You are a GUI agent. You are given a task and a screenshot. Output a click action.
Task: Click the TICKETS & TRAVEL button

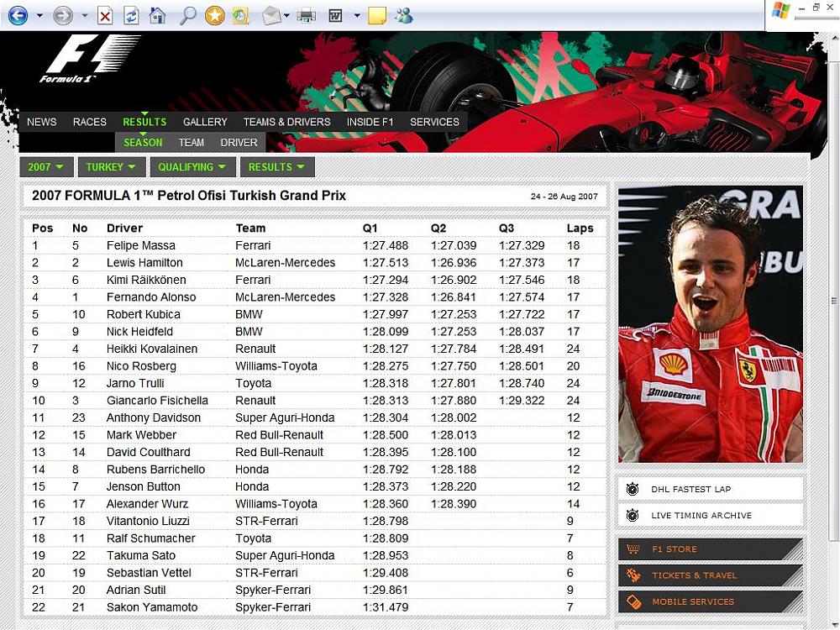click(x=694, y=575)
